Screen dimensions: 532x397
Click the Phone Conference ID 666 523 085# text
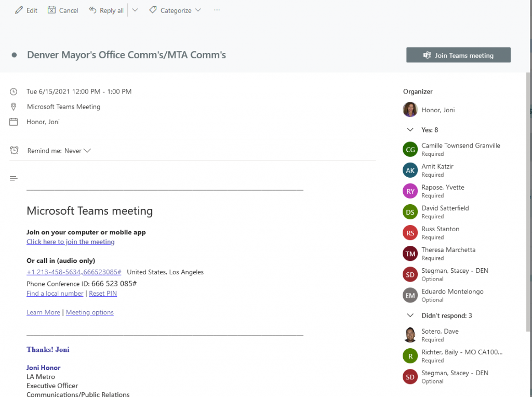pos(82,284)
